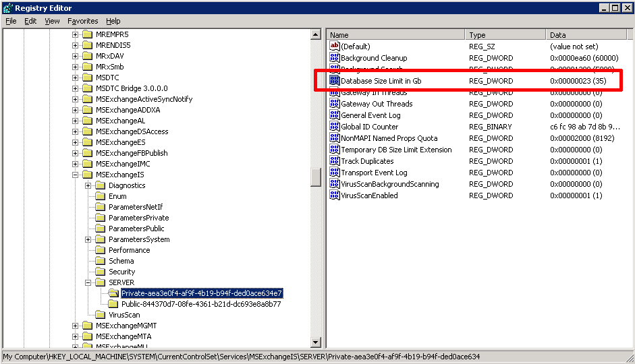This screenshot has height=364, width=635.
Task: Click the NonMAPI Named Props Quota icon
Action: pos(335,138)
